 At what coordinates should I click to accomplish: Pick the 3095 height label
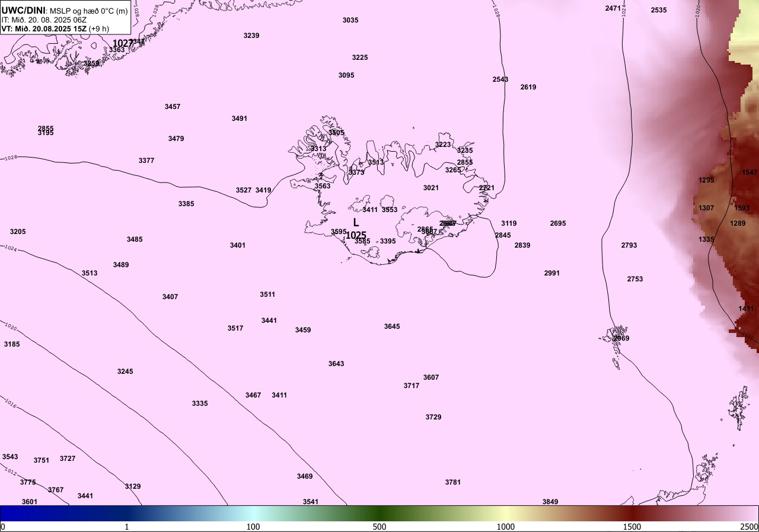coord(346,75)
